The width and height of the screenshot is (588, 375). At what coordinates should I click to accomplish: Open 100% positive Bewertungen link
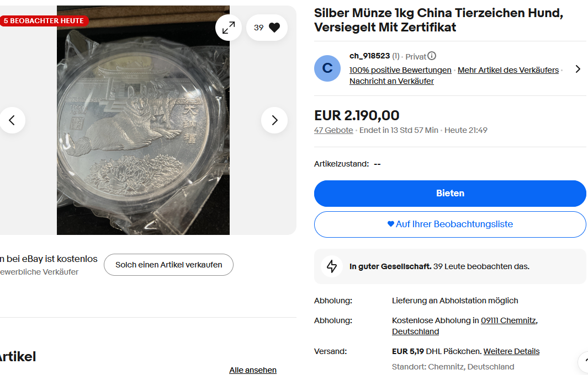[400, 70]
